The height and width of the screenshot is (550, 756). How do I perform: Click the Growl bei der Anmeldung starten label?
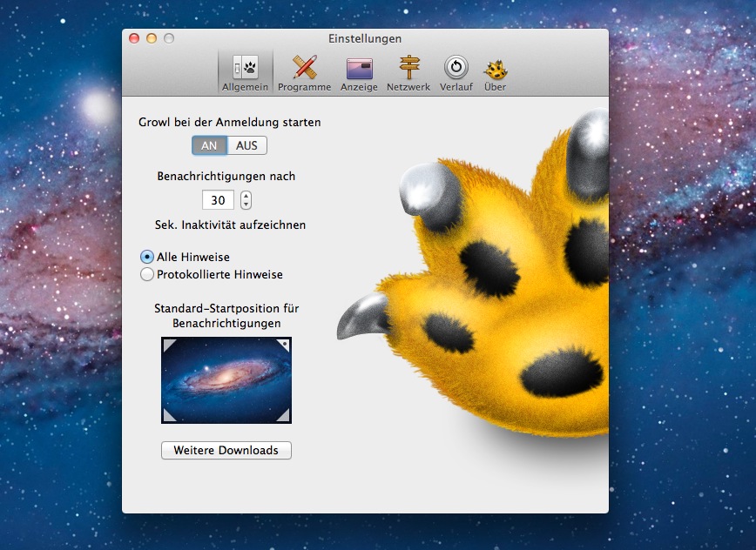point(230,123)
